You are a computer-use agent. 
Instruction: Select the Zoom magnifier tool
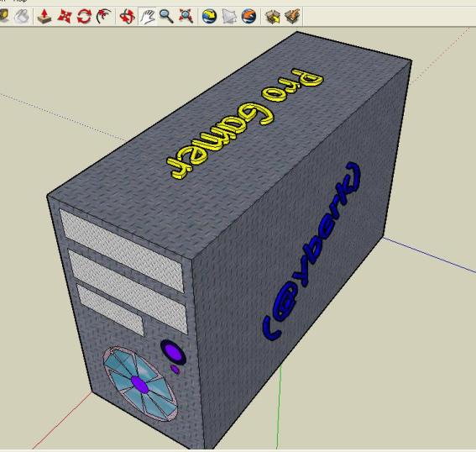(166, 16)
